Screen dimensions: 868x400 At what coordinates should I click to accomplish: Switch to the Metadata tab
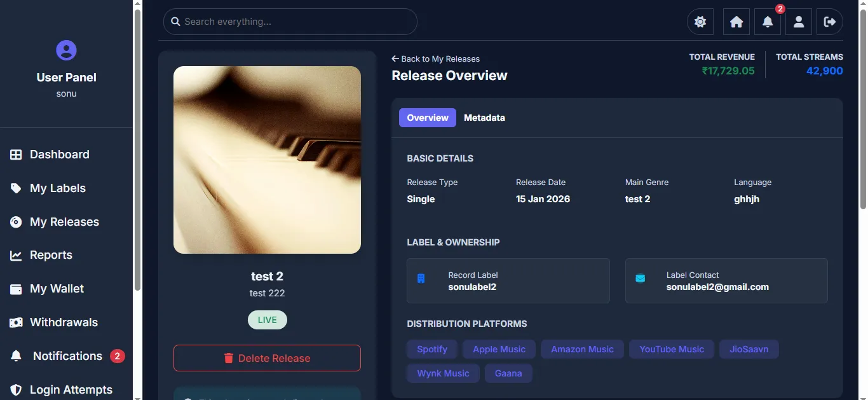click(x=484, y=118)
